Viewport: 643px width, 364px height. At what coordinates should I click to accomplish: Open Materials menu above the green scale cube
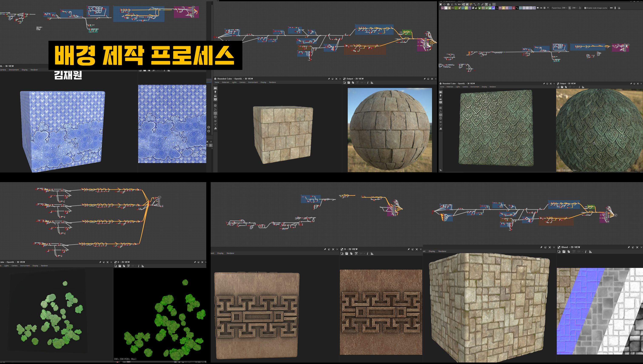pyautogui.click(x=450, y=87)
